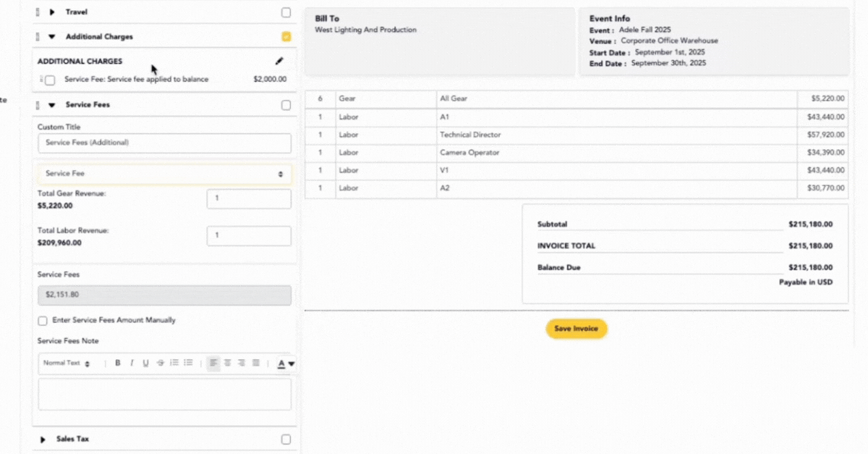Uncheck the Additional Charges section checkbox

point(286,36)
